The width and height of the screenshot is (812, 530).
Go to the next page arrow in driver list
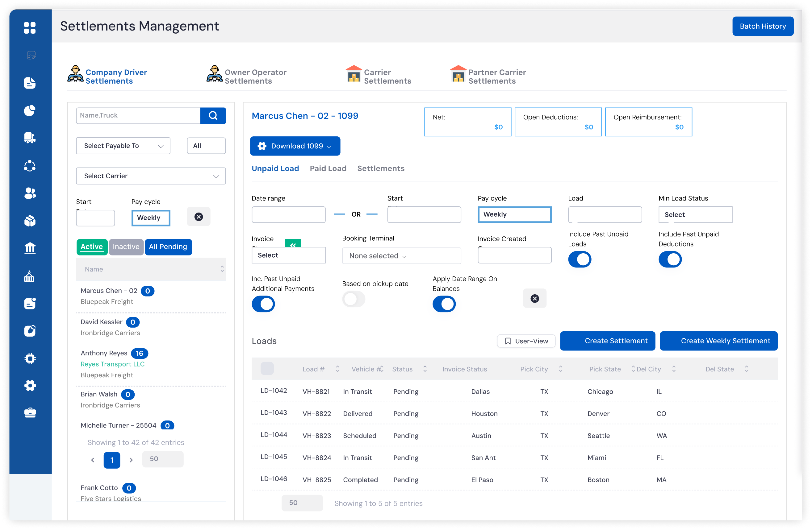click(131, 460)
